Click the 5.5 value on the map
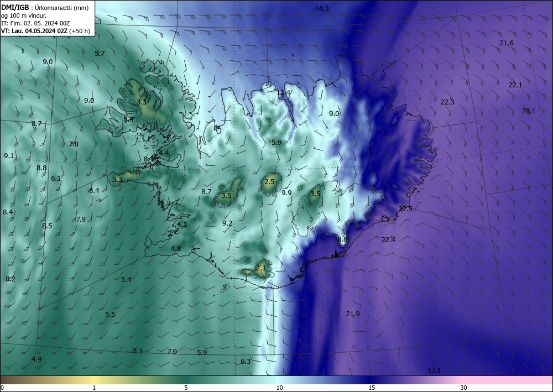The height and width of the screenshot is (392, 553). 111,315
